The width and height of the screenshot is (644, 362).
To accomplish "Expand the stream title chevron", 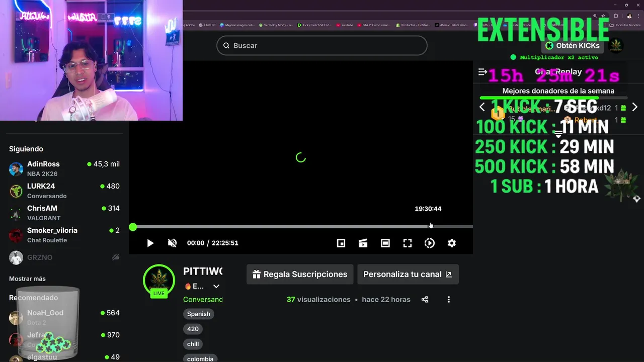I will [x=216, y=287].
